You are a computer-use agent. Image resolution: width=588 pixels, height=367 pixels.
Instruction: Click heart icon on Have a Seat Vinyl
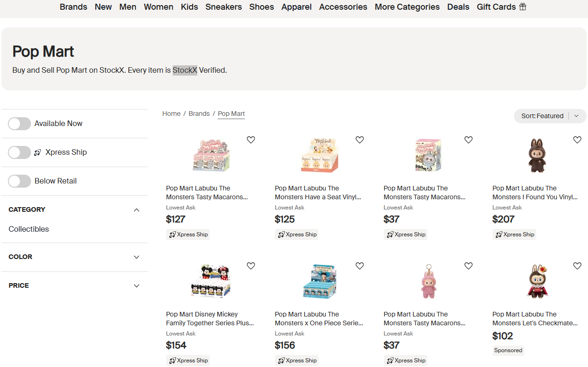coord(360,140)
